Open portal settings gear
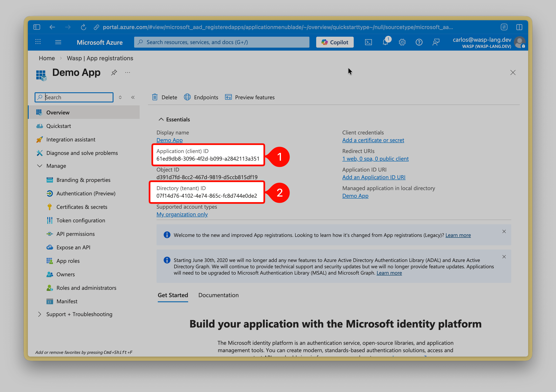Screen dimensions: 556x392 [402, 42]
